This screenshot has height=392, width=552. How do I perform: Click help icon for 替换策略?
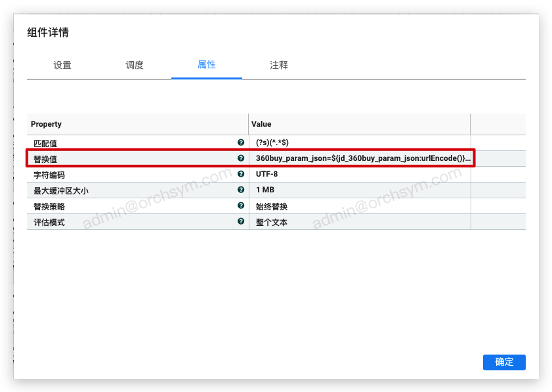241,206
